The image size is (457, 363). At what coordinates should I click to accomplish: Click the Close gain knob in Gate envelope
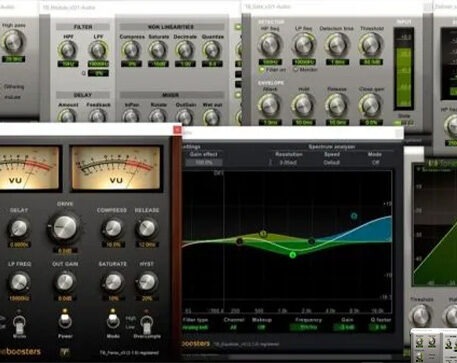371,105
